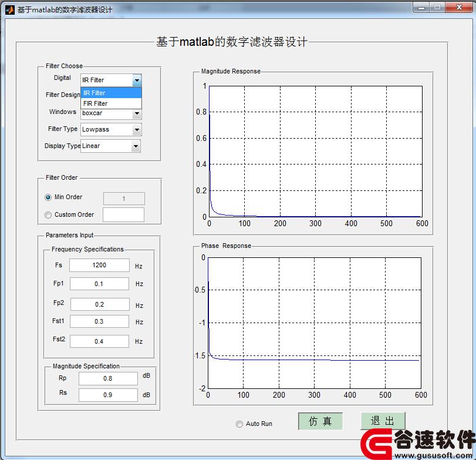
Task: Click the 退出 exit button
Action: pyautogui.click(x=383, y=421)
